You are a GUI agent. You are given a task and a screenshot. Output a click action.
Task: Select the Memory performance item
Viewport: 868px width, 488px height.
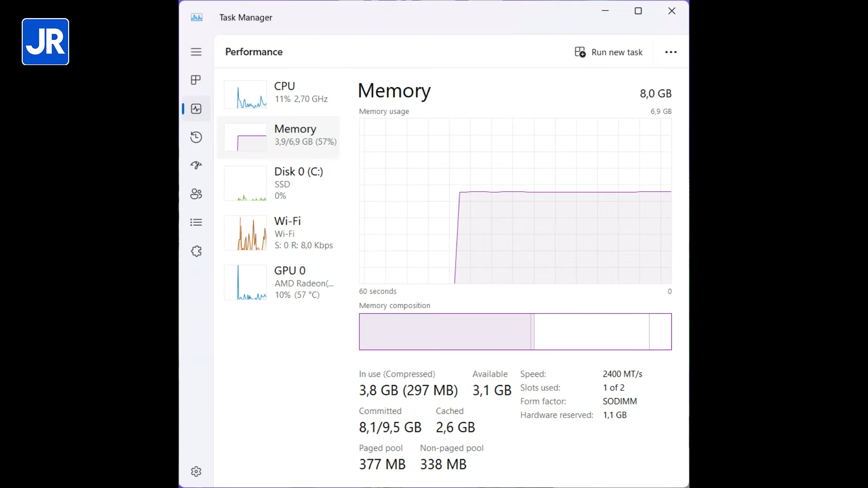280,136
